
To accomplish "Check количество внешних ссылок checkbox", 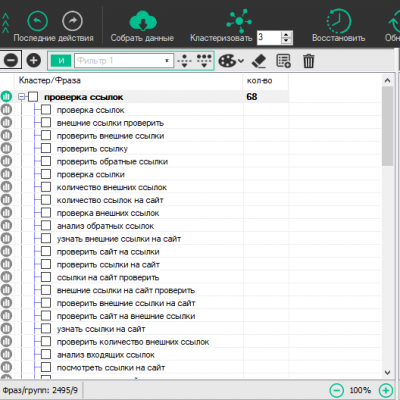I will click(46, 187).
